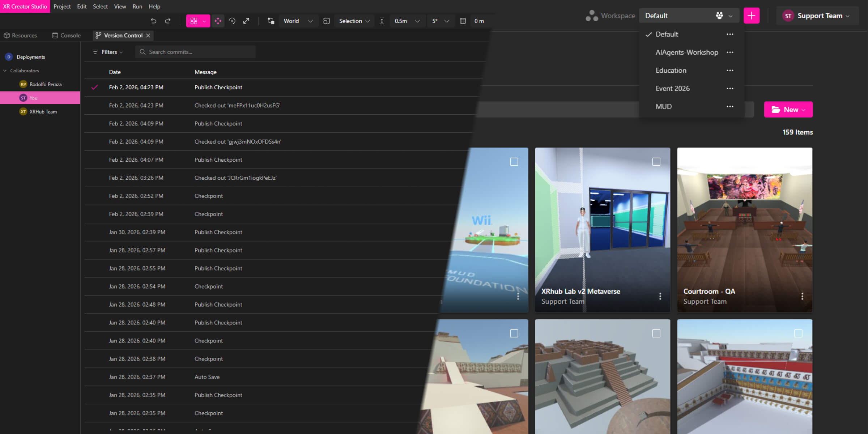Switch to the Console tab
868x434 pixels.
point(67,35)
